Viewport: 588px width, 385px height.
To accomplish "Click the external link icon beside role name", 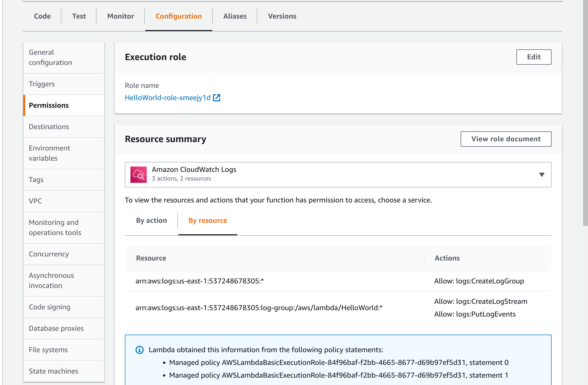I will pyautogui.click(x=217, y=98).
